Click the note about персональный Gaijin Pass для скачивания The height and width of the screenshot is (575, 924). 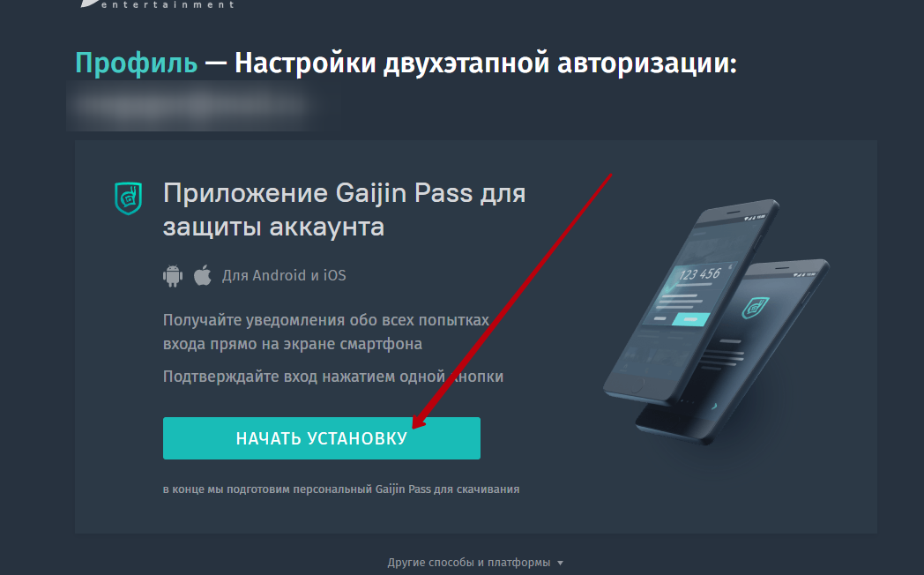click(x=341, y=489)
